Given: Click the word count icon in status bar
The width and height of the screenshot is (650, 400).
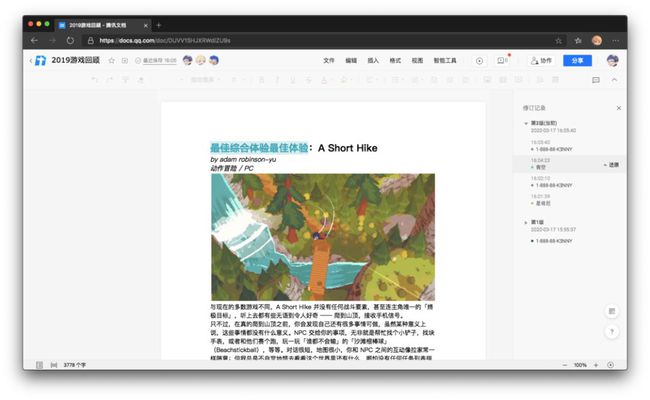Looking at the screenshot, I should click(x=54, y=365).
